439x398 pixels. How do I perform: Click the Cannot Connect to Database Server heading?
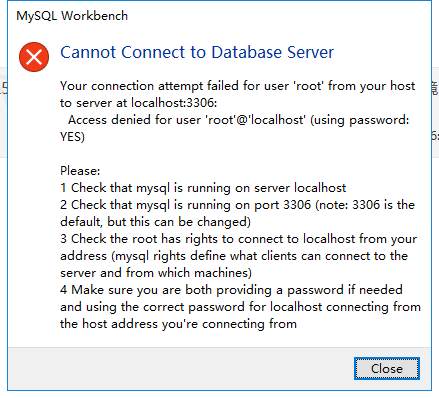197,52
